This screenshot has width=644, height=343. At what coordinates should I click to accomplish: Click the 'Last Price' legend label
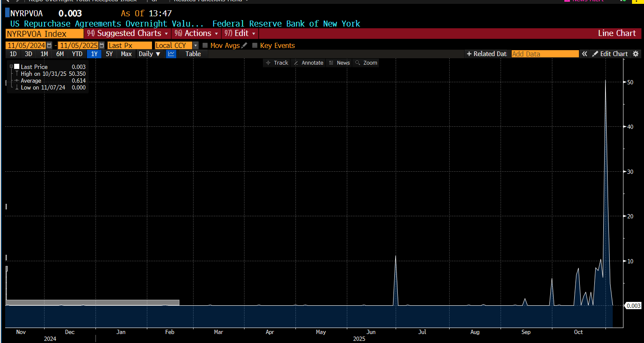[x=34, y=67]
